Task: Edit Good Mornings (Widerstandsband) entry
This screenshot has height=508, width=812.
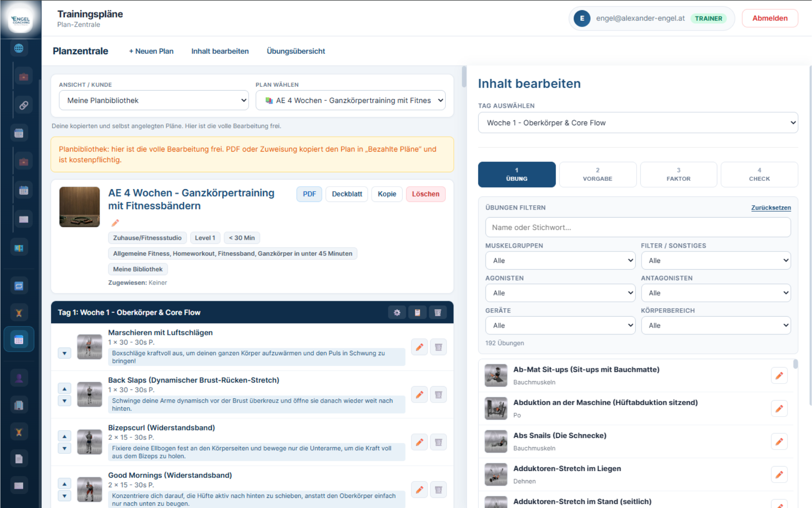Action: 419,490
